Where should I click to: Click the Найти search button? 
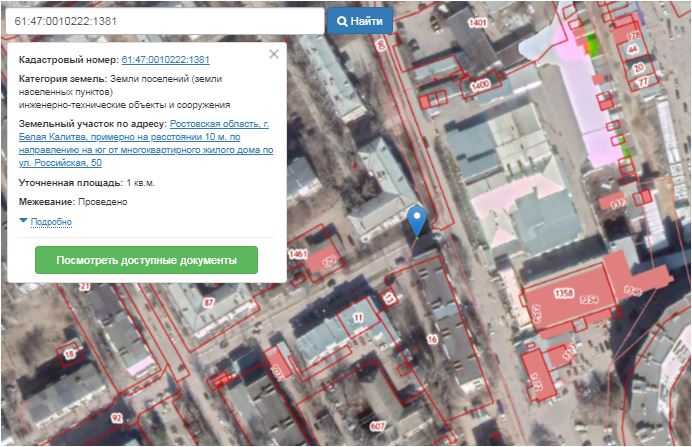point(360,21)
